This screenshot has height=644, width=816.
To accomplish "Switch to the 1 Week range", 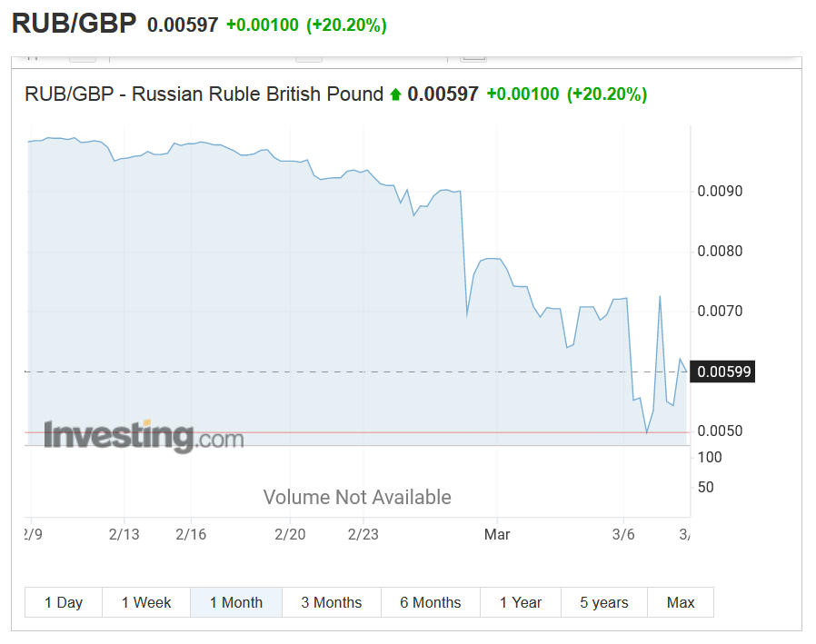I will (x=146, y=602).
